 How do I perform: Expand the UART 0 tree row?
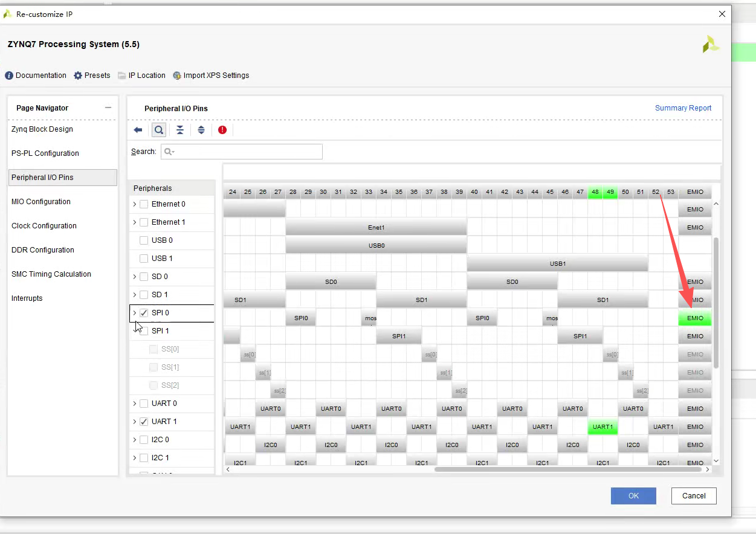[x=134, y=404]
